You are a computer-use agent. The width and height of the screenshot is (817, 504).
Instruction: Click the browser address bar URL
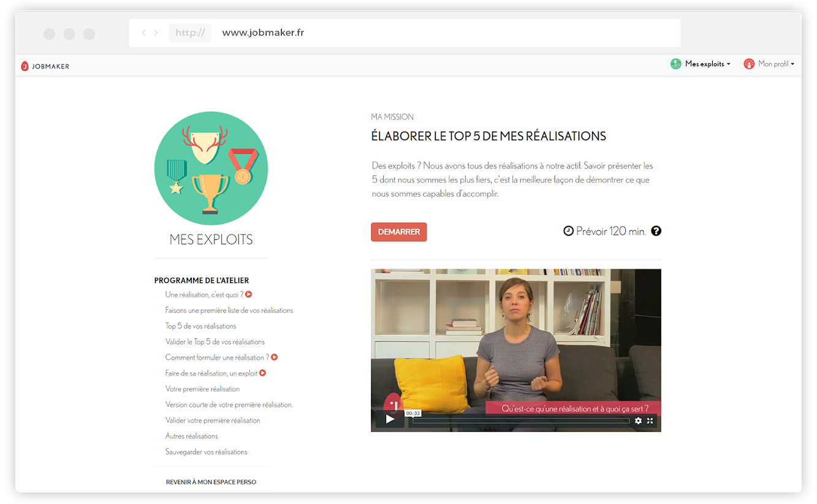click(263, 33)
